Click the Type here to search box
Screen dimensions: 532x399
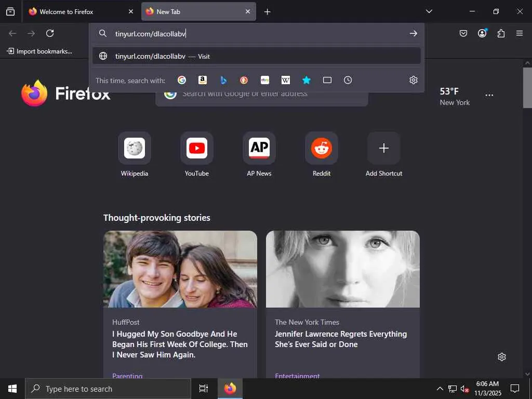point(108,389)
